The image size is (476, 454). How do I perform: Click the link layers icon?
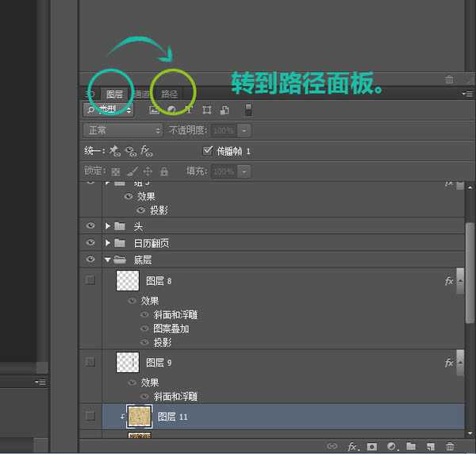(332, 446)
